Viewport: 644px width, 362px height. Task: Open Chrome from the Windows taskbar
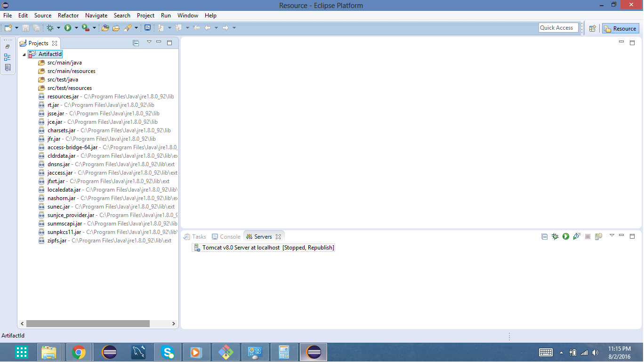79,352
